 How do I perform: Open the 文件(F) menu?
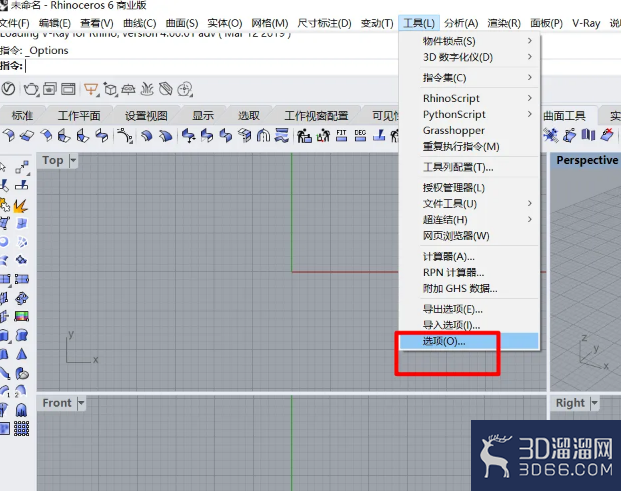(14, 23)
